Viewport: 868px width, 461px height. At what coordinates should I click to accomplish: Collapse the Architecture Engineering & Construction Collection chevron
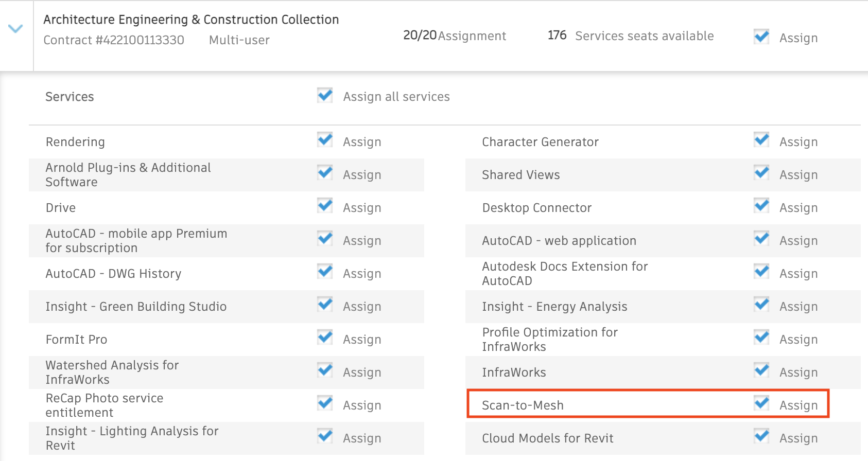point(15,29)
